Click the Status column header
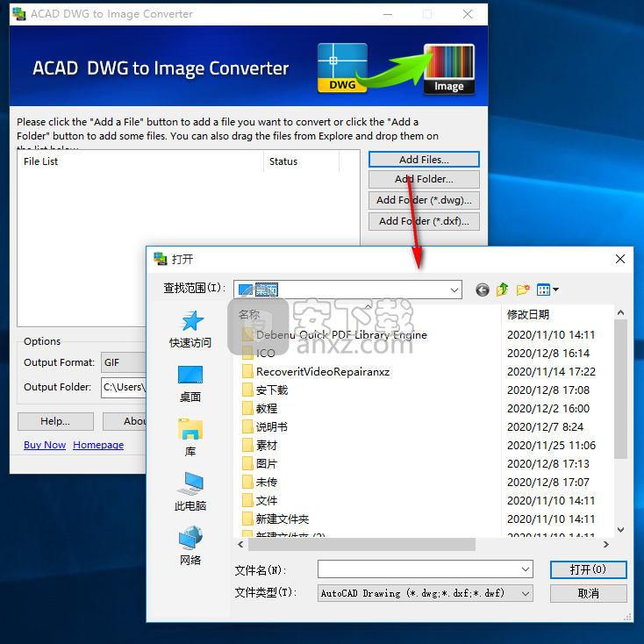This screenshot has height=644, width=644. [x=302, y=161]
